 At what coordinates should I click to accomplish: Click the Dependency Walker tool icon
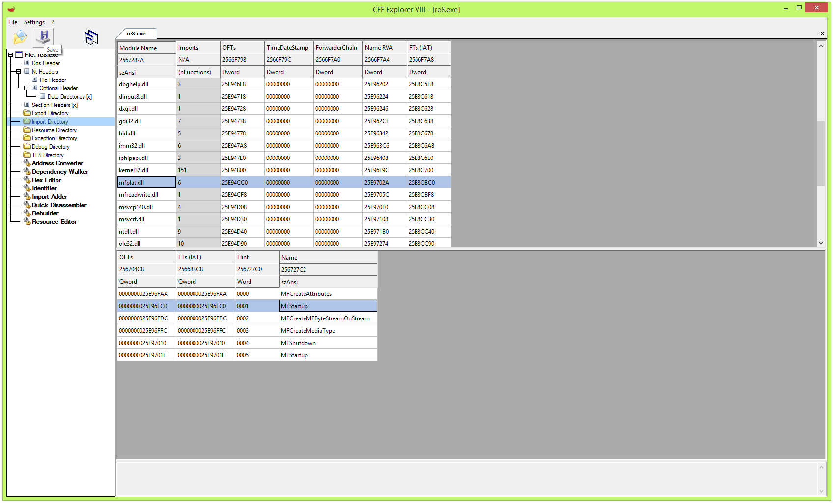[27, 171]
